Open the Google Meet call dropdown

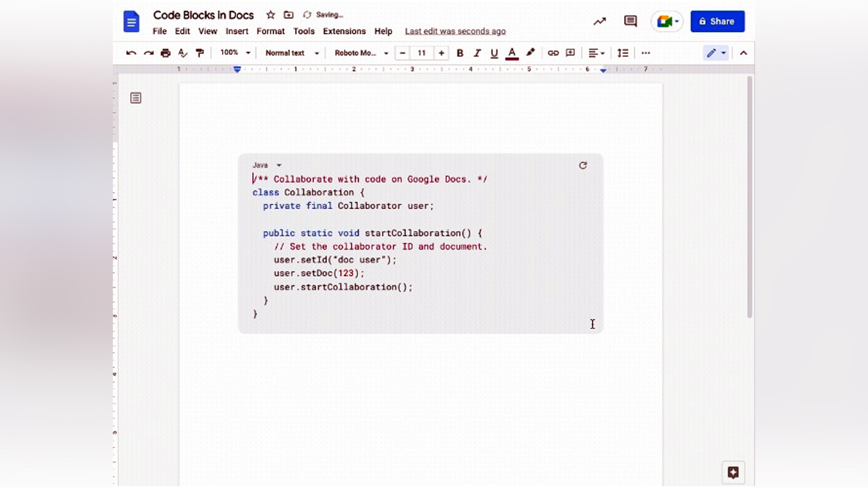coord(667,22)
